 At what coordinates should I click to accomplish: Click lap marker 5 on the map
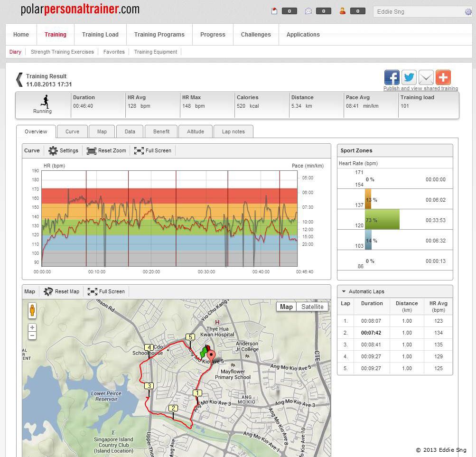tap(190, 337)
